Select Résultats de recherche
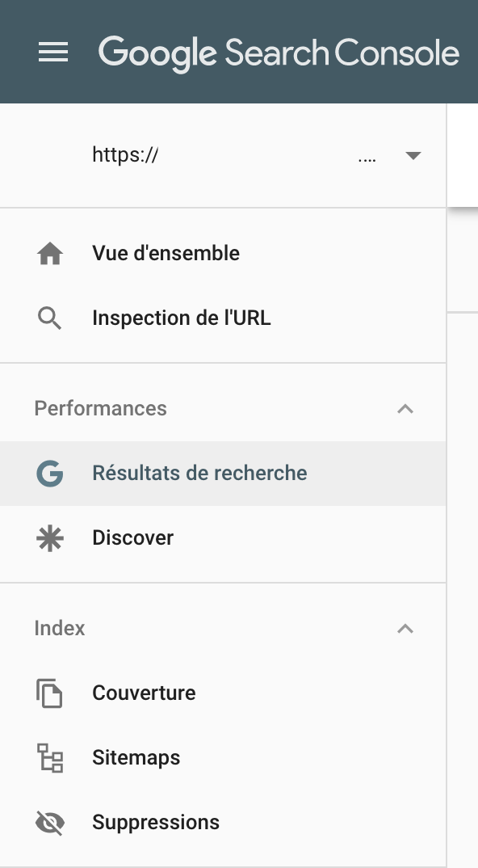 pyautogui.click(x=222, y=474)
